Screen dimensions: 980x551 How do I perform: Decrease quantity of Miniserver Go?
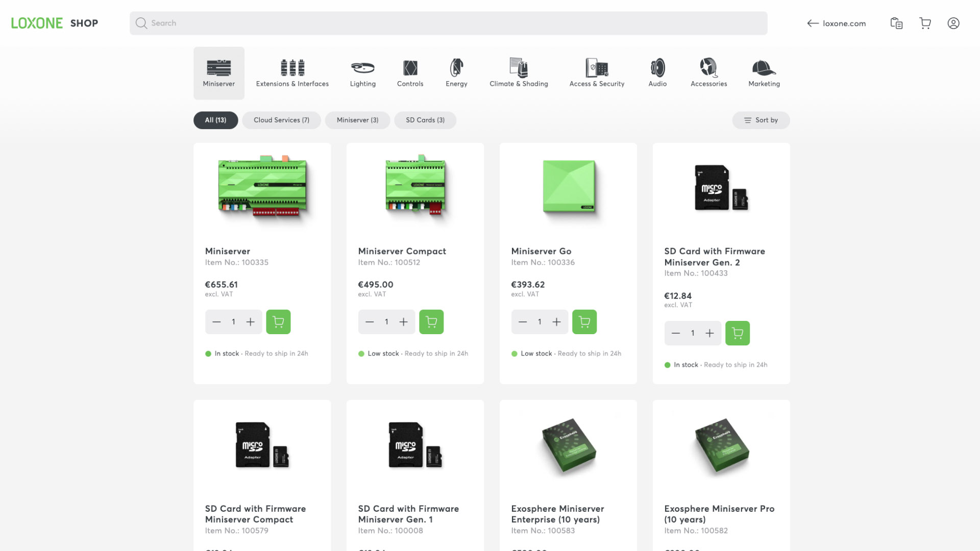tap(523, 322)
